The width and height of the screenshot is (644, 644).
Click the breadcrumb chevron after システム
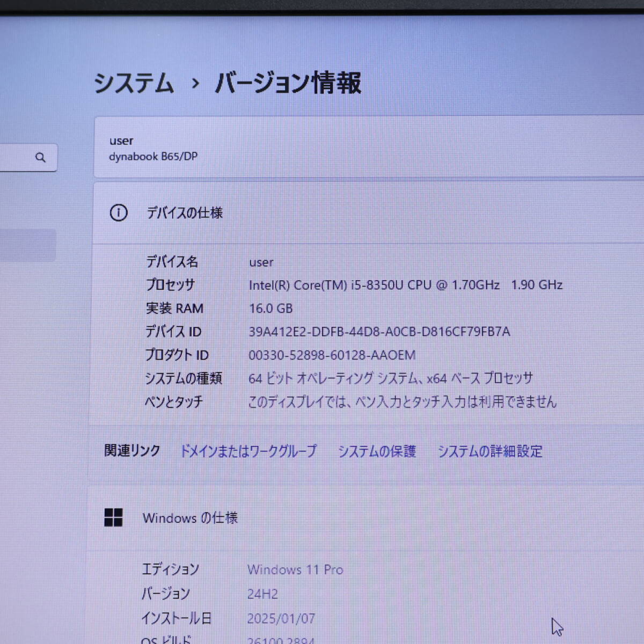[195, 84]
